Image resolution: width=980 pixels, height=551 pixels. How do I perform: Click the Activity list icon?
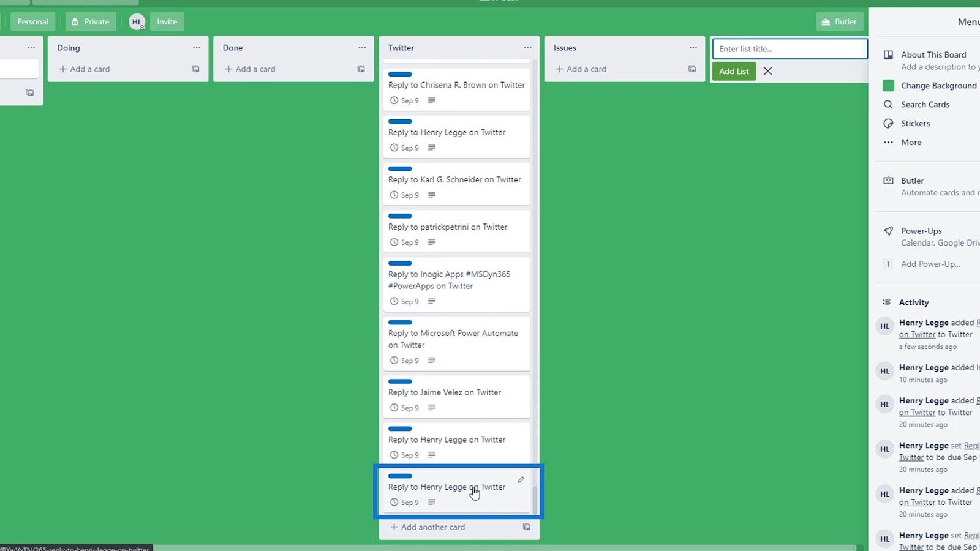coord(886,302)
